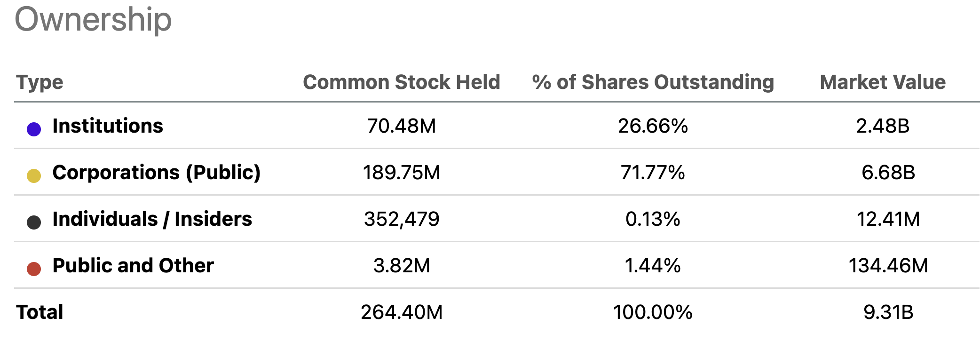Screen dimensions: 980x349
Task: Open the Individuals / Insiders row label
Action: pyautogui.click(x=152, y=219)
